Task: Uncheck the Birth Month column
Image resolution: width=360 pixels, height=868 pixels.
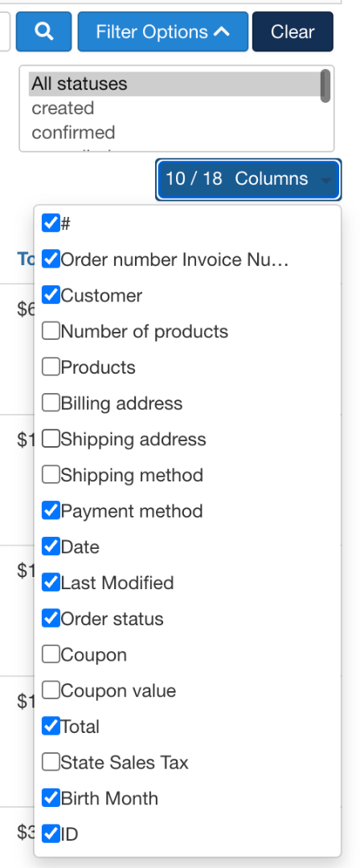Action: click(51, 798)
